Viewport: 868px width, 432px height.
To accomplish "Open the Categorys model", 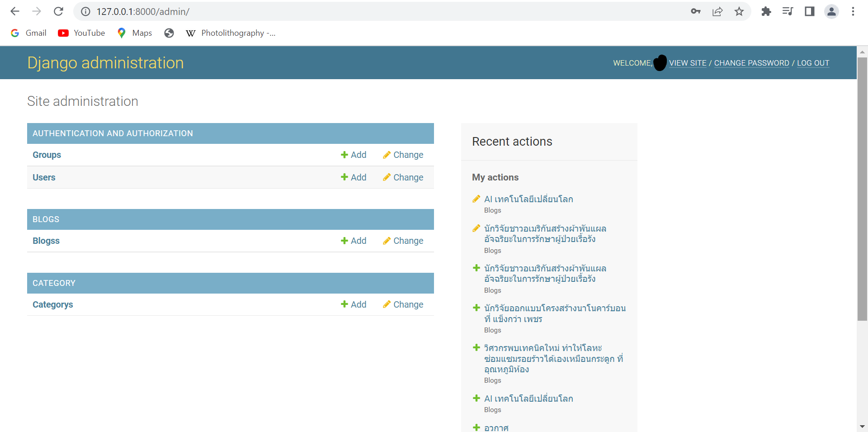I will tap(52, 304).
